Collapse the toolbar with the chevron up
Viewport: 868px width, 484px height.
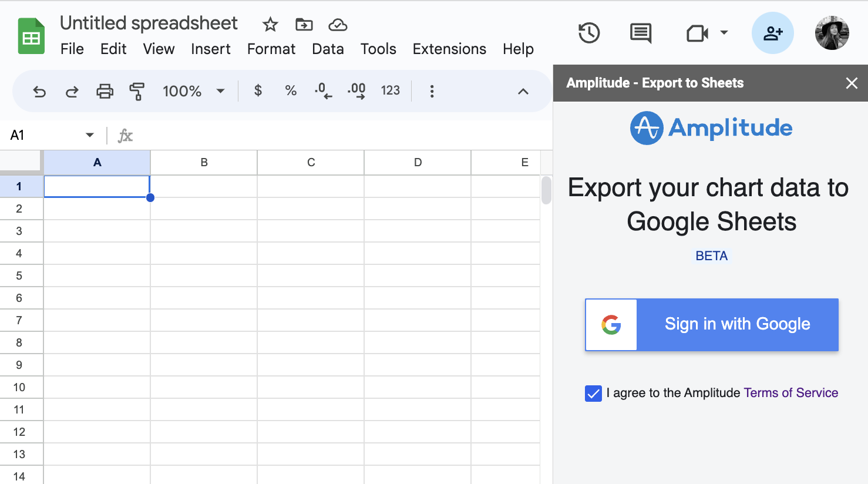[x=523, y=92]
